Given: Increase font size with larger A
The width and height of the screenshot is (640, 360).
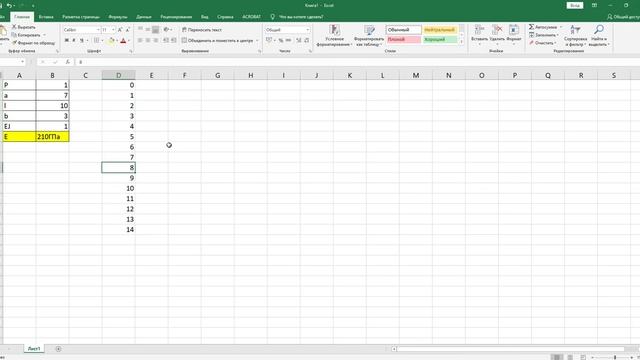Looking at the screenshot, I should 120,30.
